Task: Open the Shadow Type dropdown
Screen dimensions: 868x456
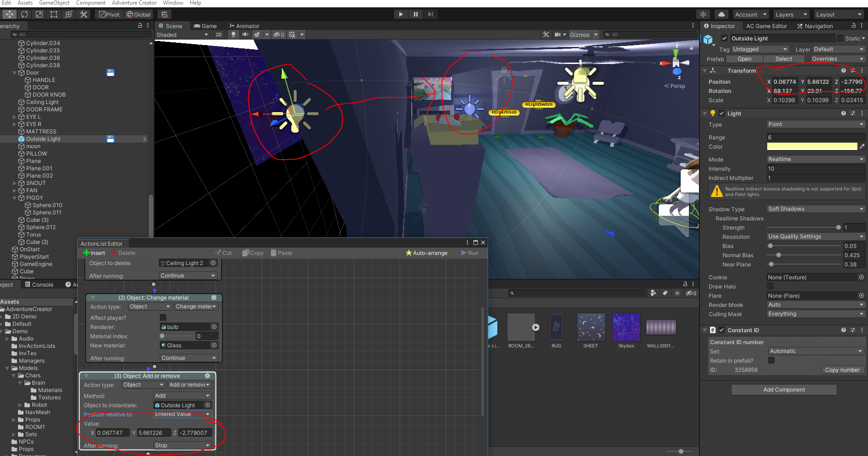Action: pyautogui.click(x=816, y=209)
